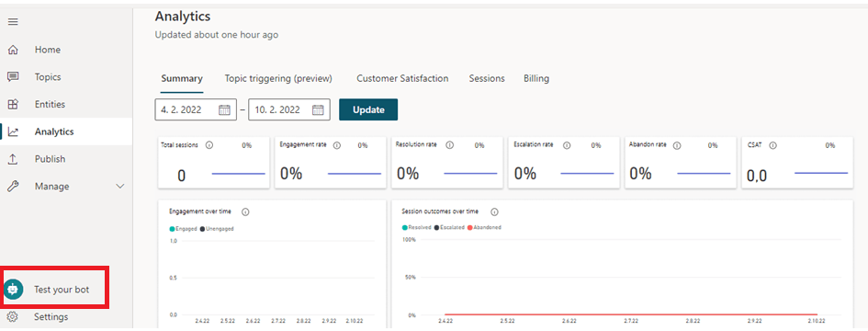Open the end date calendar picker
868x331 pixels.
(x=318, y=109)
